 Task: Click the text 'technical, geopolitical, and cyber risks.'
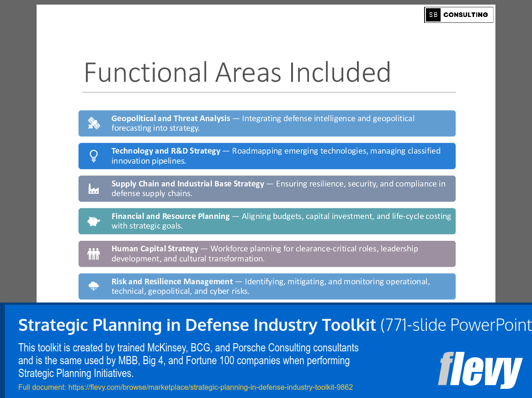click(x=180, y=291)
